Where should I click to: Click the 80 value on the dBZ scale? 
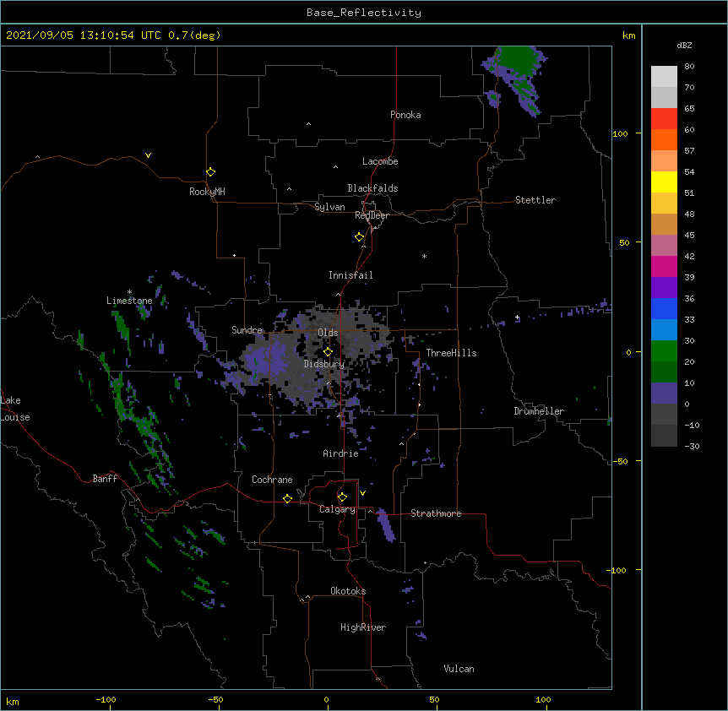[x=689, y=67]
